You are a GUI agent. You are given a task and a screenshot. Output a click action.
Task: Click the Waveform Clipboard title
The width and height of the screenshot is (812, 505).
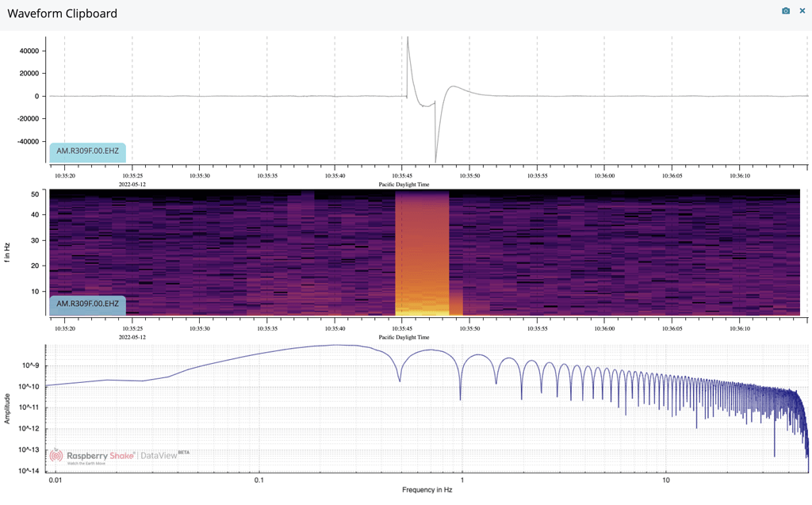[62, 13]
